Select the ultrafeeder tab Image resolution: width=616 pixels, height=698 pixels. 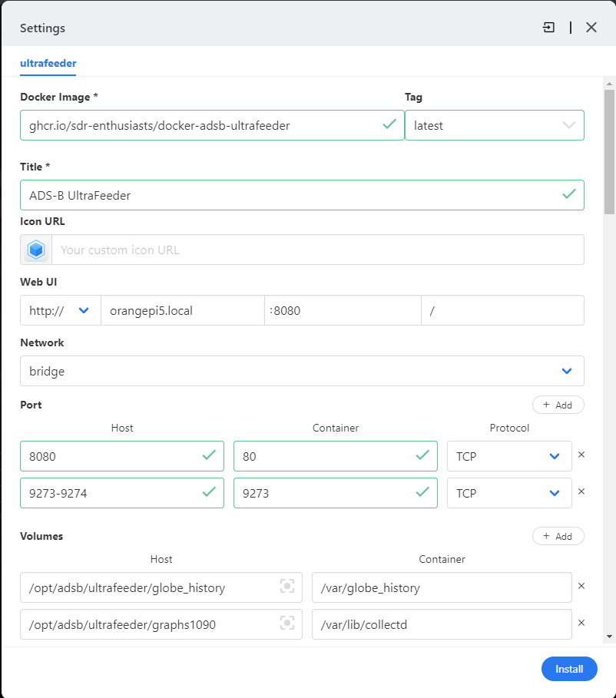click(48, 63)
